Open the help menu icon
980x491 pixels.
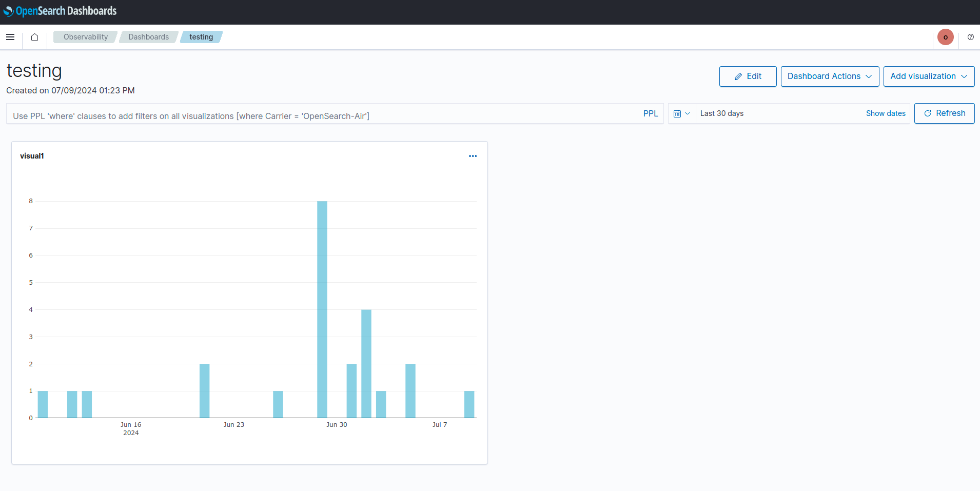click(x=970, y=37)
